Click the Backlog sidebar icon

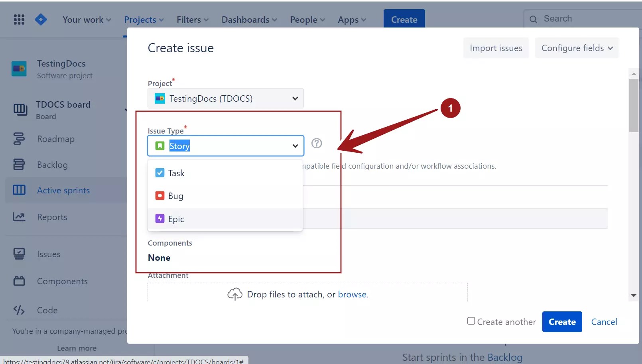click(19, 164)
